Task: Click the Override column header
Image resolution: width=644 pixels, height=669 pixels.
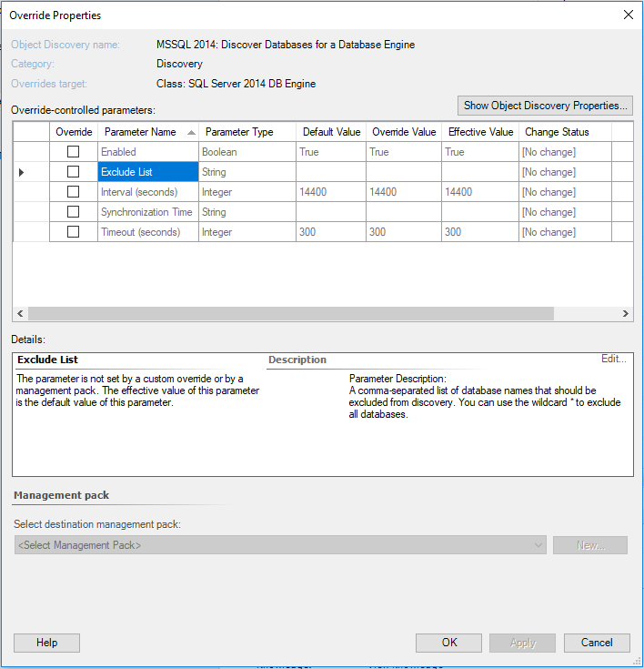Action: click(x=74, y=132)
